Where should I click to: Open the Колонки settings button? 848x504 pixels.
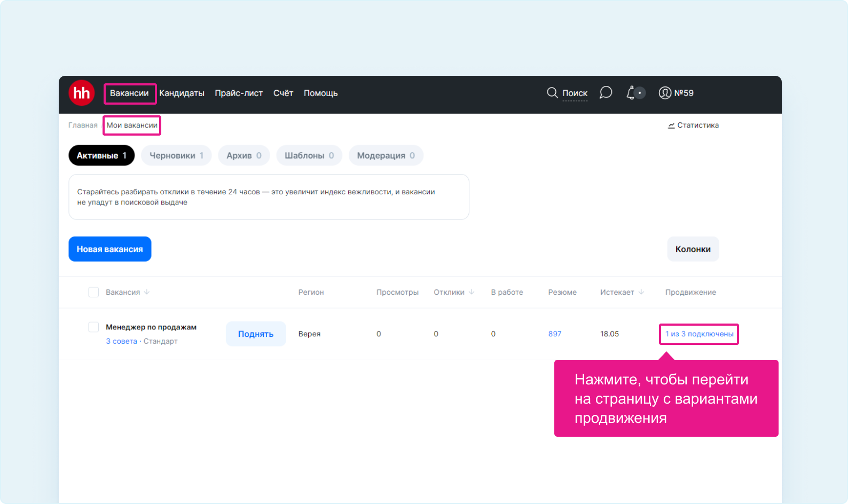[693, 249]
